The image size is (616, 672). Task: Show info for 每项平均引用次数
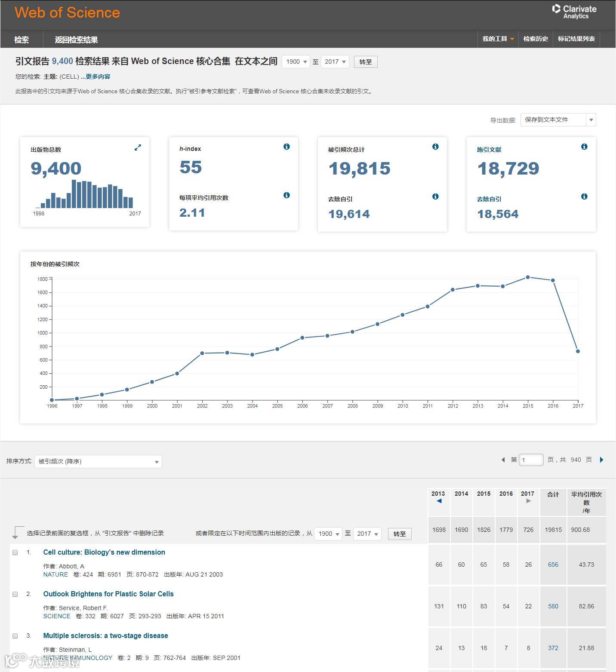click(286, 195)
